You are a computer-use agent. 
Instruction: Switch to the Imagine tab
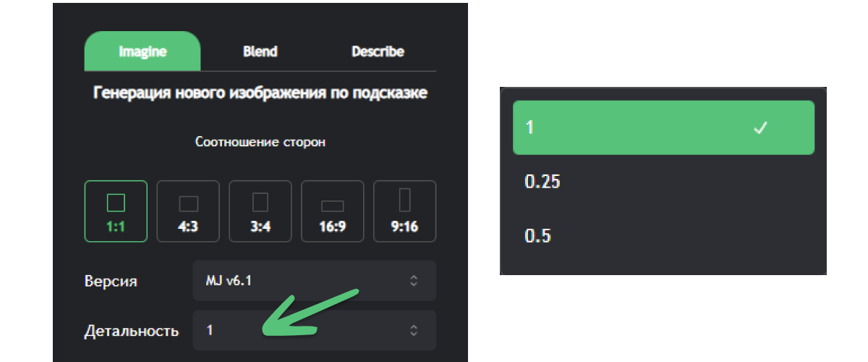coord(142,51)
